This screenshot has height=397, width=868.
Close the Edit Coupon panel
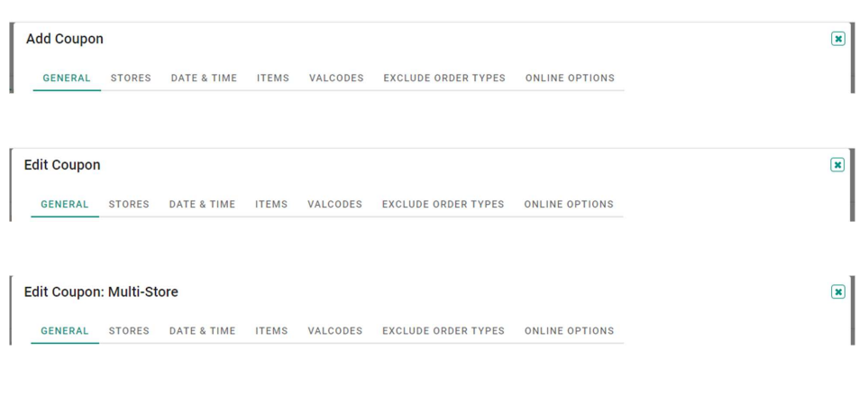837,165
